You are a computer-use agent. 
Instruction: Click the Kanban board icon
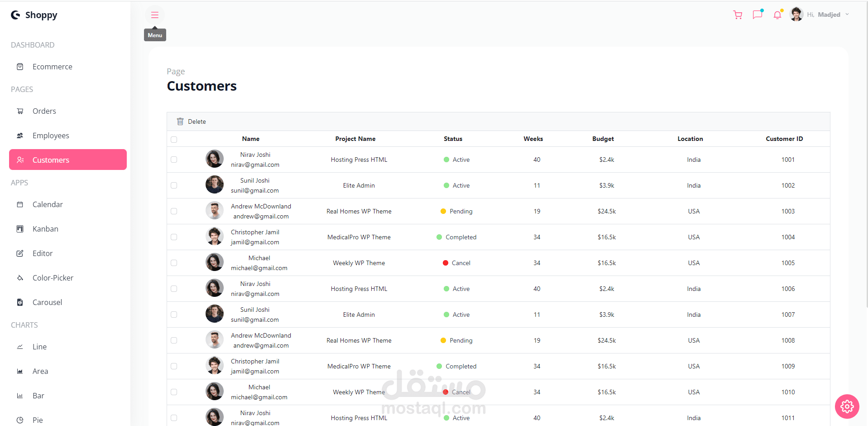[x=20, y=229]
